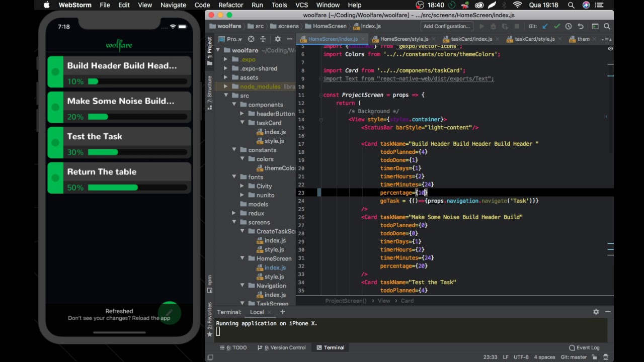Open the Refactor menu
Screen dimensions: 644x362
[x=231, y=5]
